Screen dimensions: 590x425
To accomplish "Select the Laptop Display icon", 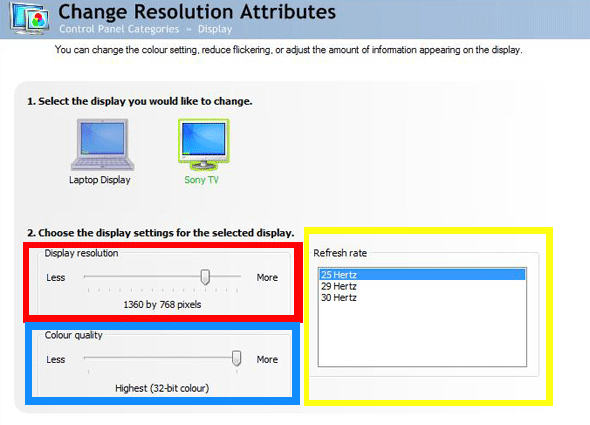I will point(102,145).
